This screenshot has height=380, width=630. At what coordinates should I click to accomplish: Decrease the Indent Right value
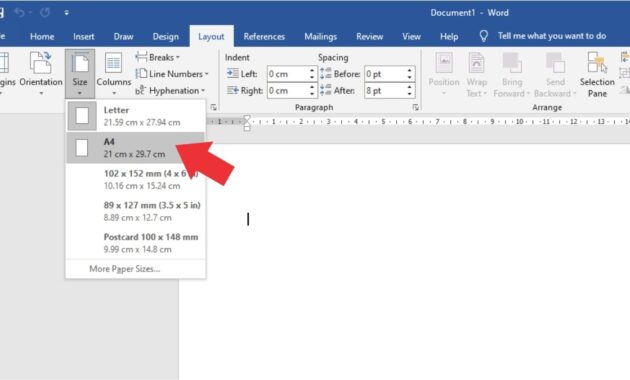pos(312,94)
